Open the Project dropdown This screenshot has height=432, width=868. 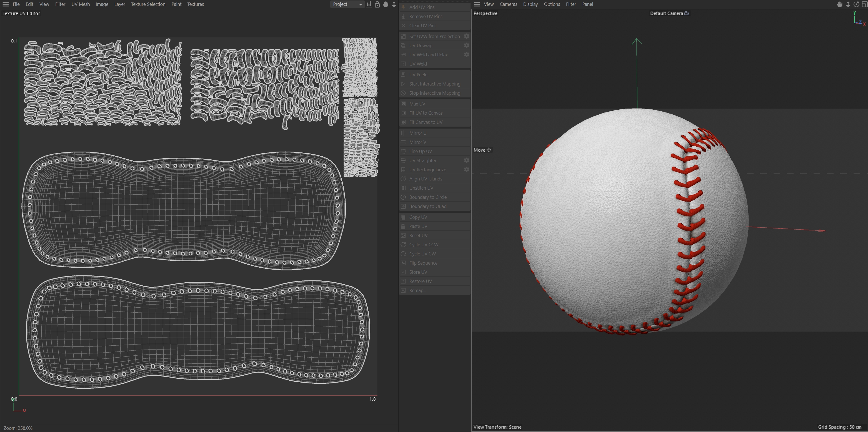(x=347, y=4)
